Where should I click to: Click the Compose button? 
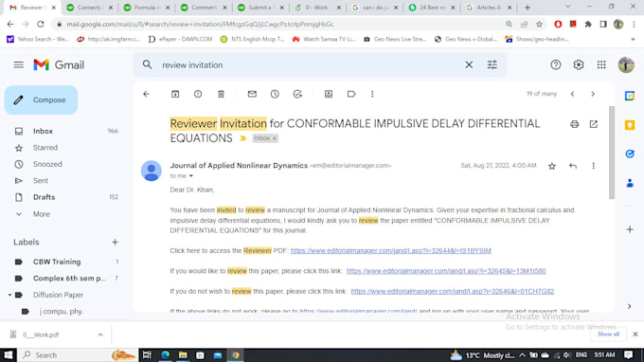click(x=41, y=100)
